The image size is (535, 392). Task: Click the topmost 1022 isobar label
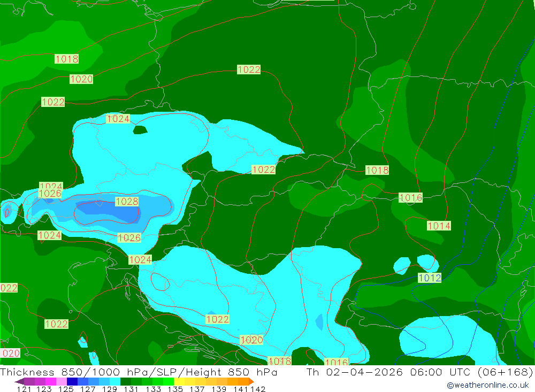249,70
